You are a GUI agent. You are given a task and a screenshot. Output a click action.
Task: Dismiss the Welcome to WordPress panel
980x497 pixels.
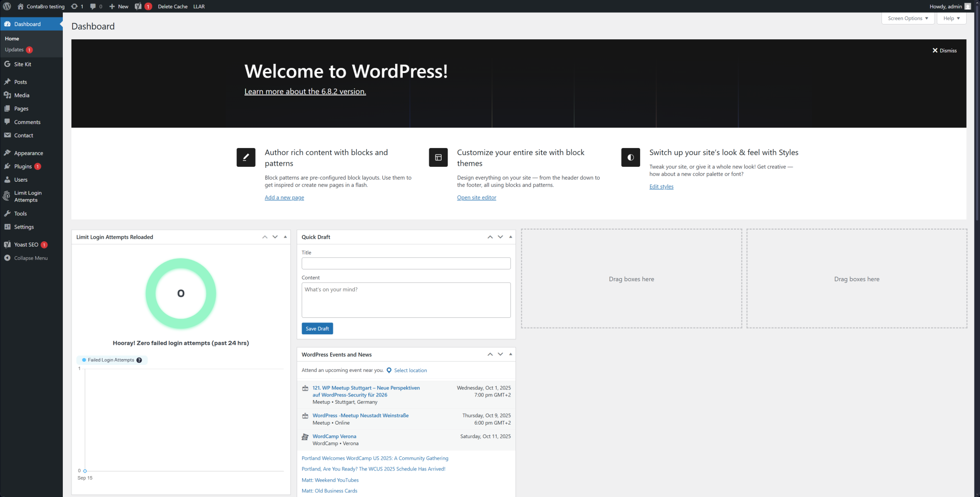944,51
